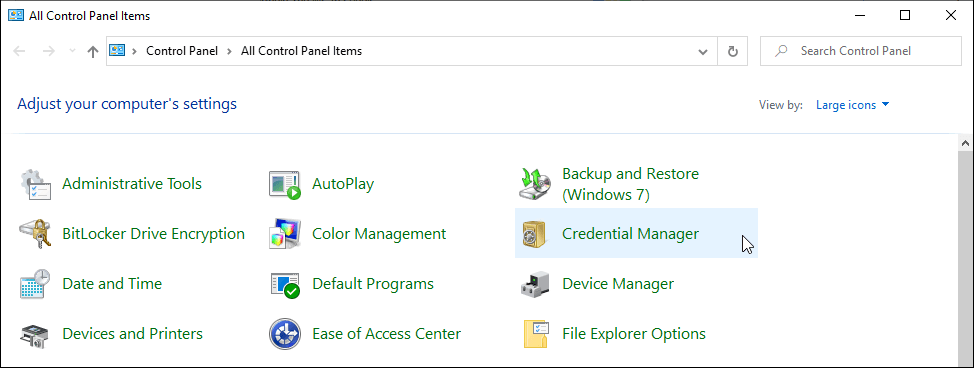Open Backup and Restore (Windows 7) link
The width and height of the screenshot is (974, 368).
click(x=630, y=185)
